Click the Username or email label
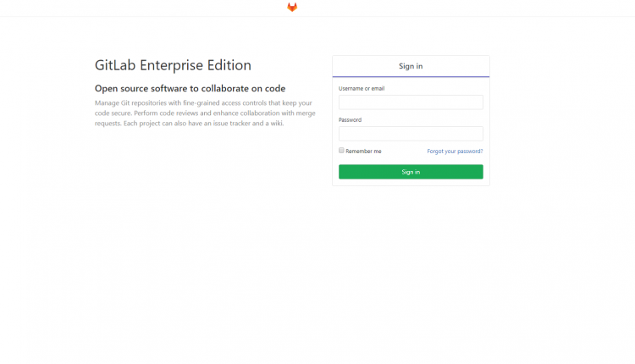The height and width of the screenshot is (364, 635). click(362, 88)
